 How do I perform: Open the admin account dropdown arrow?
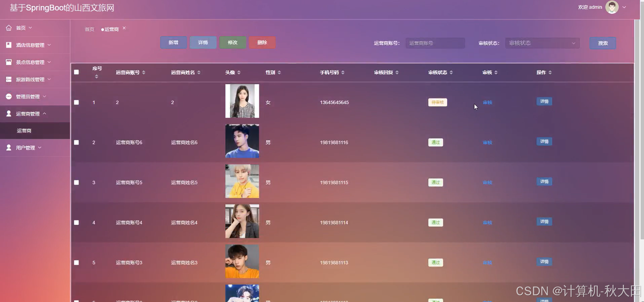coord(624,7)
